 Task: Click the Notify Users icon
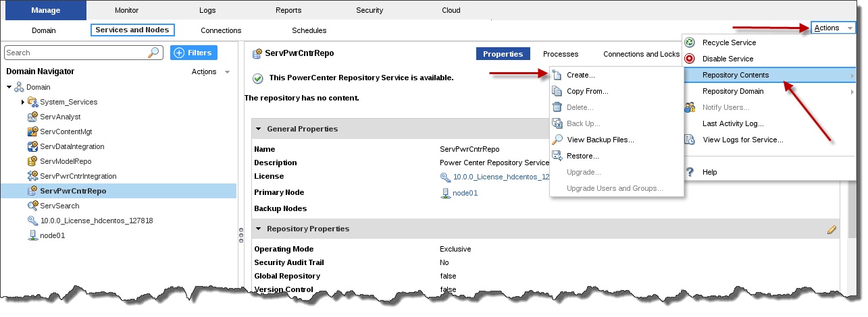coord(690,107)
